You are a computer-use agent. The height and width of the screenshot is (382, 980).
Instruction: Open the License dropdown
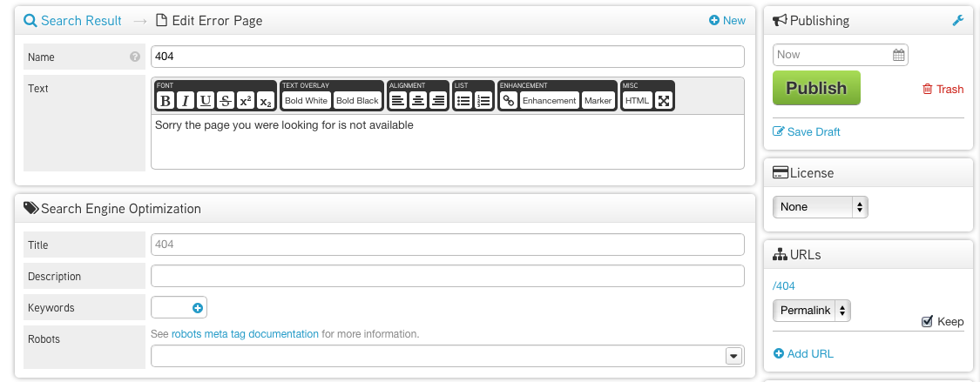coord(820,206)
